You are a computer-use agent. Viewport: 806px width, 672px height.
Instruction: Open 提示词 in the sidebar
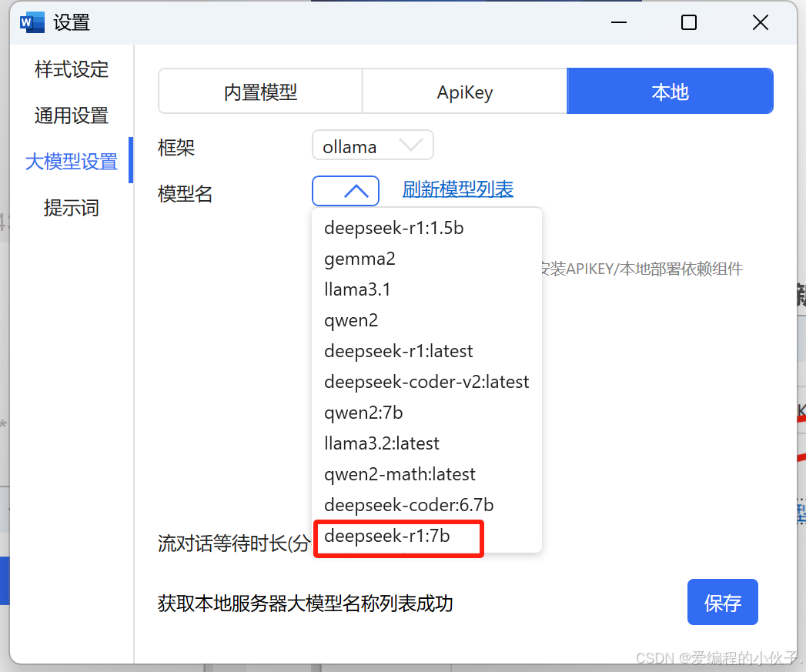point(70,208)
